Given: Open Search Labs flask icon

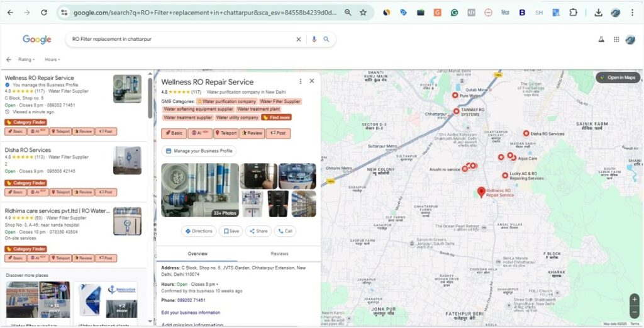Looking at the screenshot, I should [x=601, y=40].
